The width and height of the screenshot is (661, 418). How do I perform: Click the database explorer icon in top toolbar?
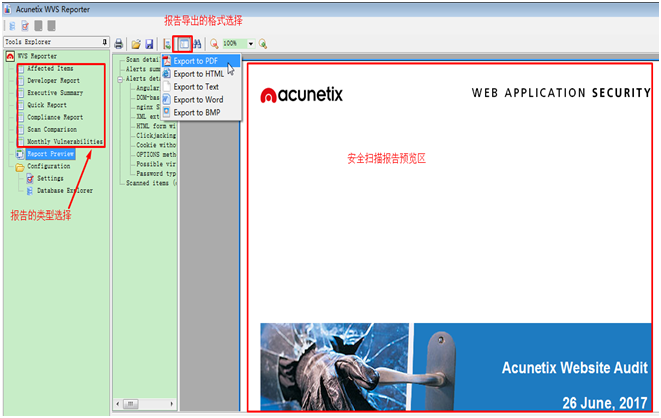click(12, 26)
